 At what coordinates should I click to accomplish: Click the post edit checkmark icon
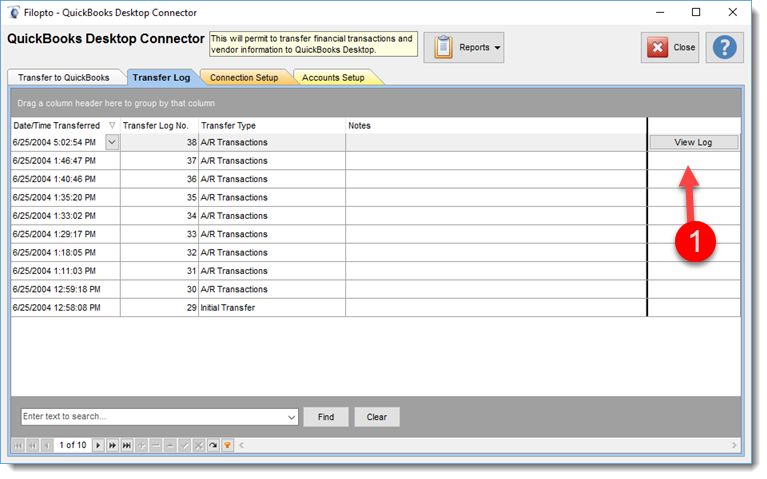coord(184,445)
